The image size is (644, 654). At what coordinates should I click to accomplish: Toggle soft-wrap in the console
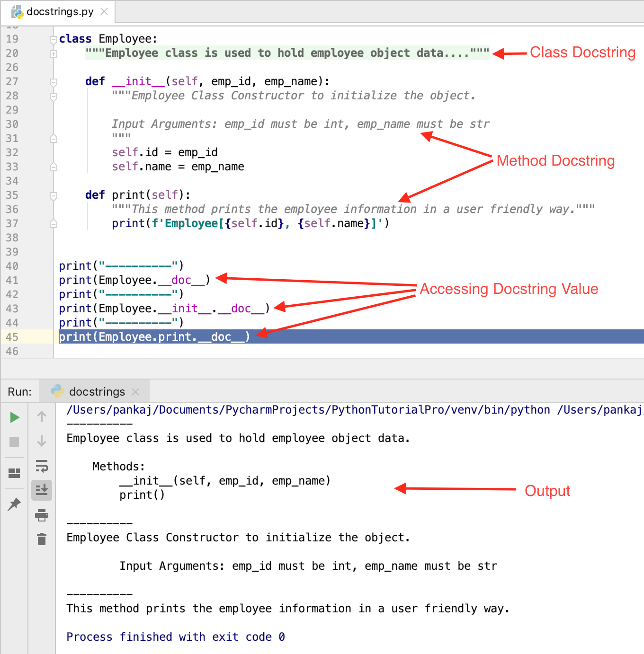[42, 467]
